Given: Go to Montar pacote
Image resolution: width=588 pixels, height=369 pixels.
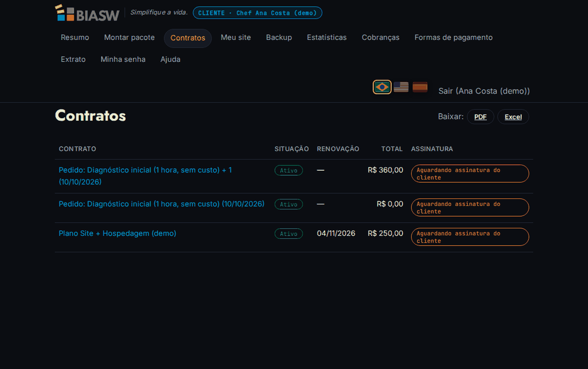Looking at the screenshot, I should 129,38.
